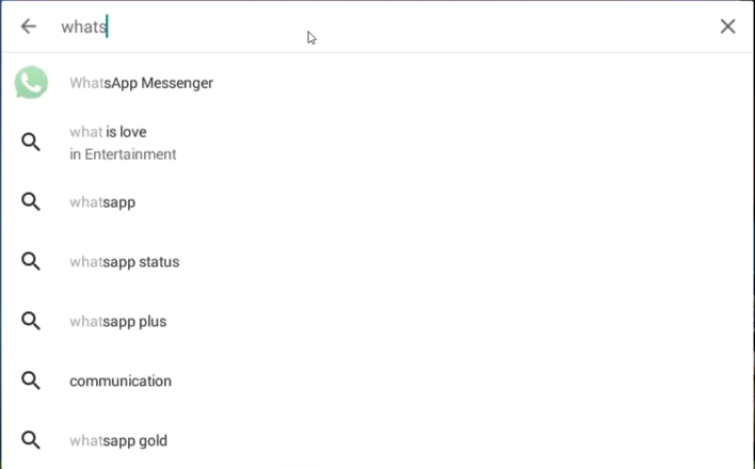The image size is (755, 469).
Task: Select the 'in Entertainment' category label
Action: pos(123,154)
